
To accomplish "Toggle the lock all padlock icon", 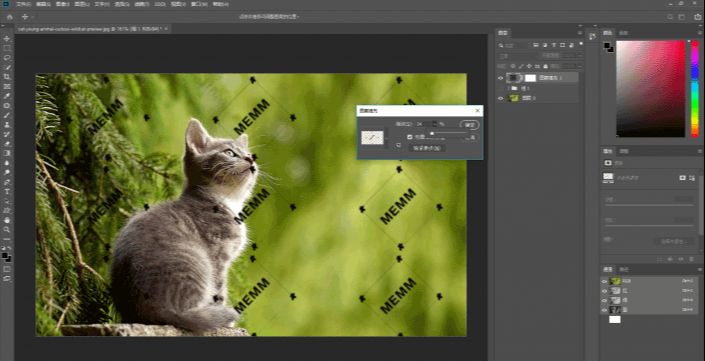I will 545,66.
